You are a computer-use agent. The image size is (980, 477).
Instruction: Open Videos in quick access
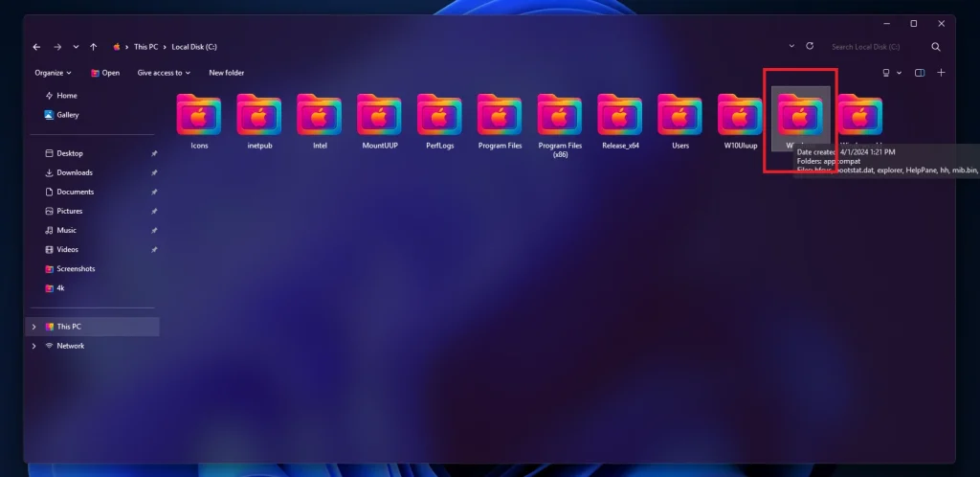pyautogui.click(x=62, y=250)
